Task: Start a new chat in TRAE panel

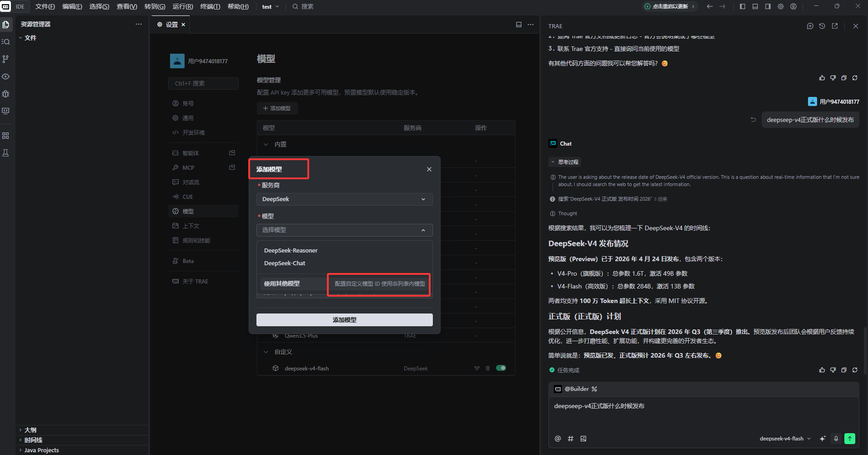Action: click(x=810, y=26)
